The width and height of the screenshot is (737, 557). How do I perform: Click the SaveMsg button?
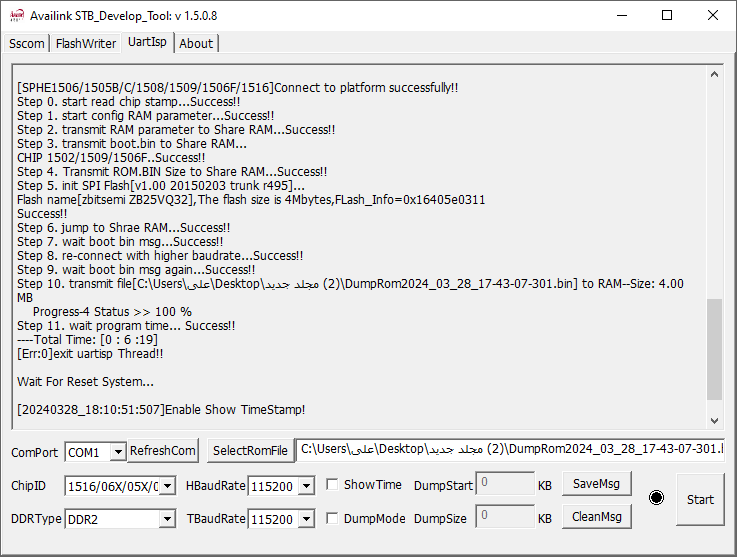coord(596,484)
